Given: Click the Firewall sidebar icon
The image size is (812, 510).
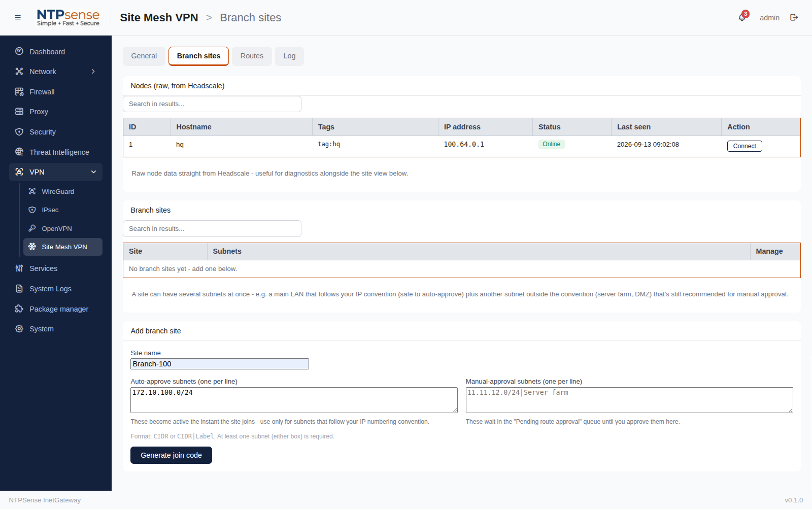Looking at the screenshot, I should [x=19, y=92].
